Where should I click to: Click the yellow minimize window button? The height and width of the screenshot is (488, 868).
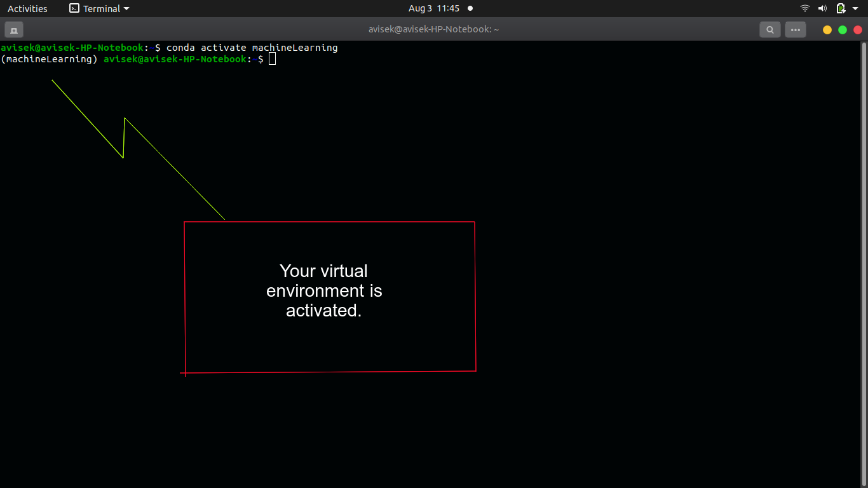827,30
